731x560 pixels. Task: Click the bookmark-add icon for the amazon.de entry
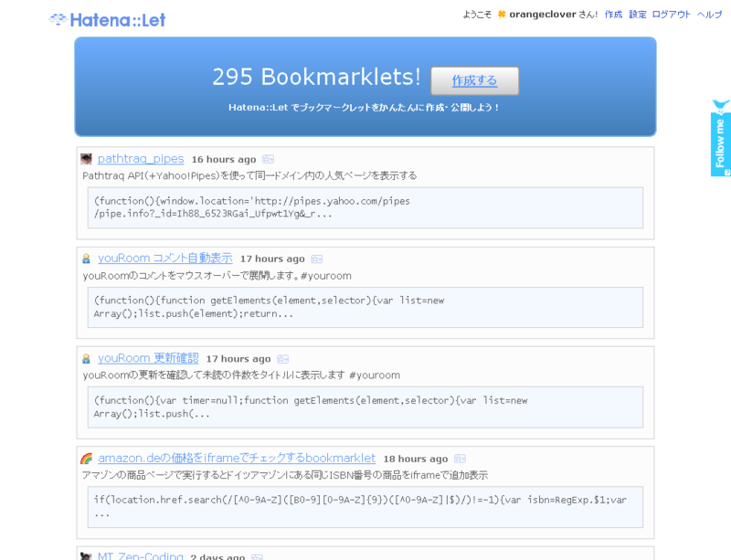click(460, 459)
